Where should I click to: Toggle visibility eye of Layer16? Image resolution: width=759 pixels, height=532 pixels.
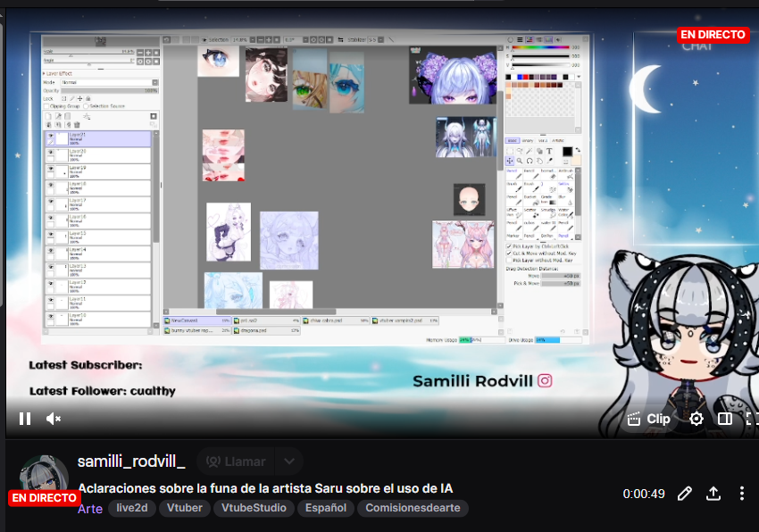[x=50, y=218]
